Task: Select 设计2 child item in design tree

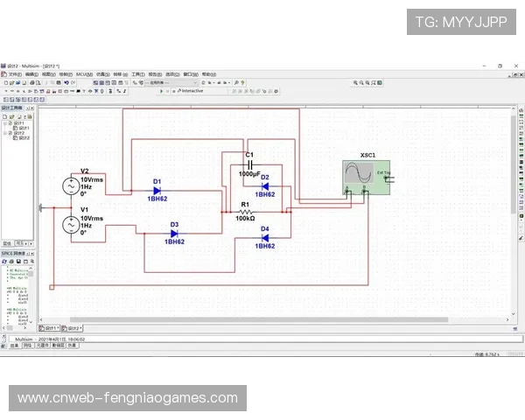Action: pyautogui.click(x=24, y=138)
